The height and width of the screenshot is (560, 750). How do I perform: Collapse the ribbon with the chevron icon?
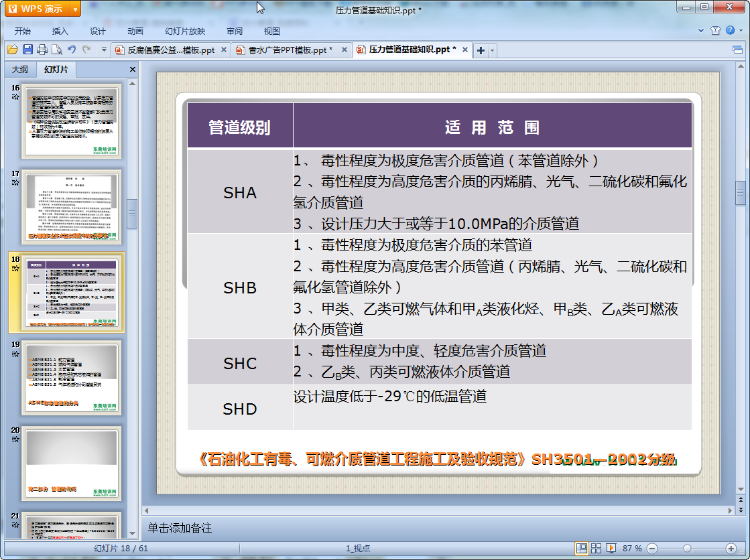coord(700,30)
